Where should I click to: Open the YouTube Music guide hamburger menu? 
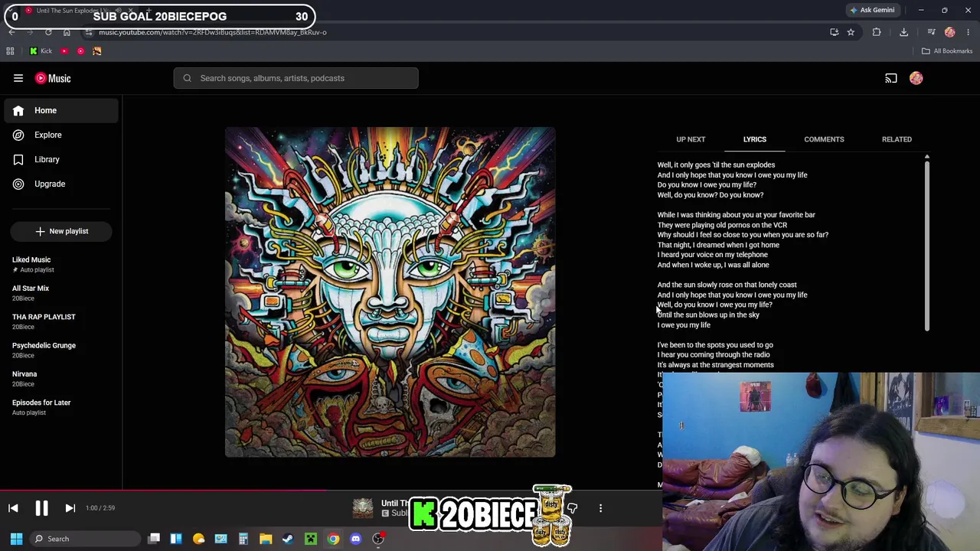coord(18,78)
